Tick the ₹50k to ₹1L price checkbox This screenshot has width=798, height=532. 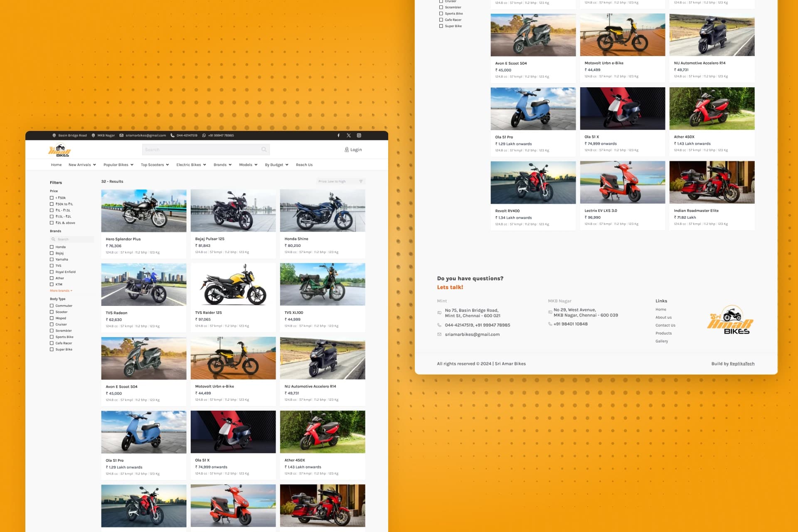pos(52,204)
